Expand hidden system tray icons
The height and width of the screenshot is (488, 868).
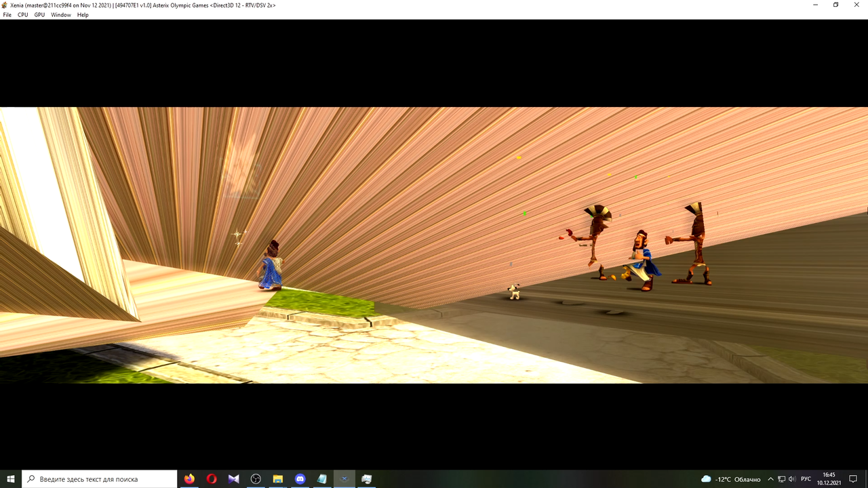[x=770, y=479]
